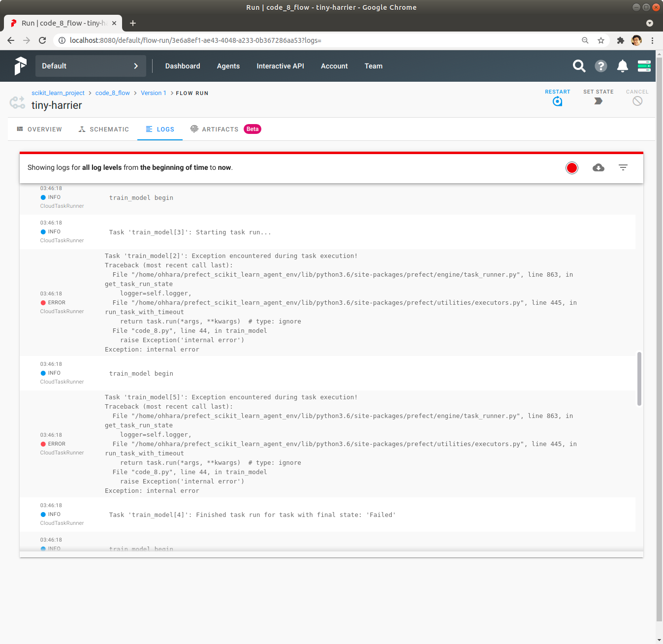Click the Prefect logo icon
This screenshot has height=644, width=663.
coord(20,66)
